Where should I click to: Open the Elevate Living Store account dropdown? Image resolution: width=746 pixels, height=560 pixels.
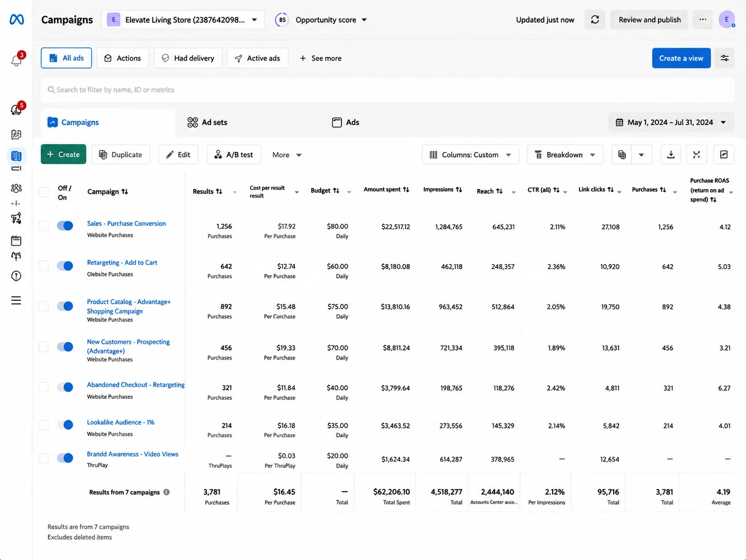[183, 20]
